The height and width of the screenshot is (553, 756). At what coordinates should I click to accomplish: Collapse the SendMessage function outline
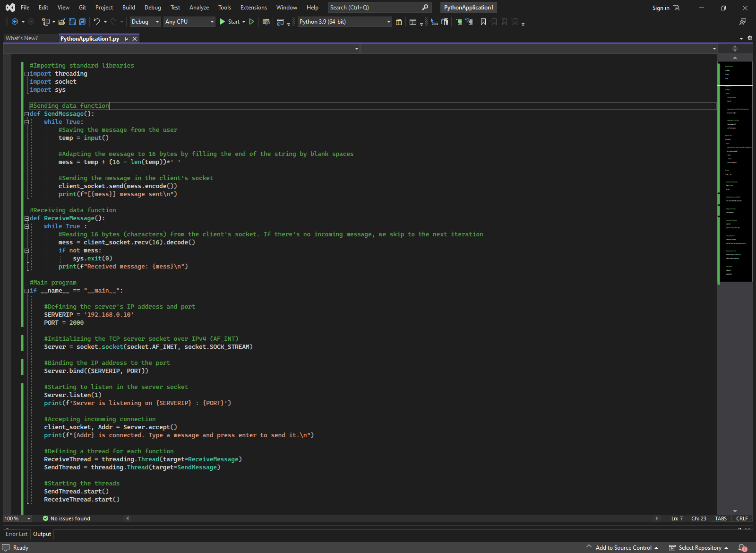[26, 114]
